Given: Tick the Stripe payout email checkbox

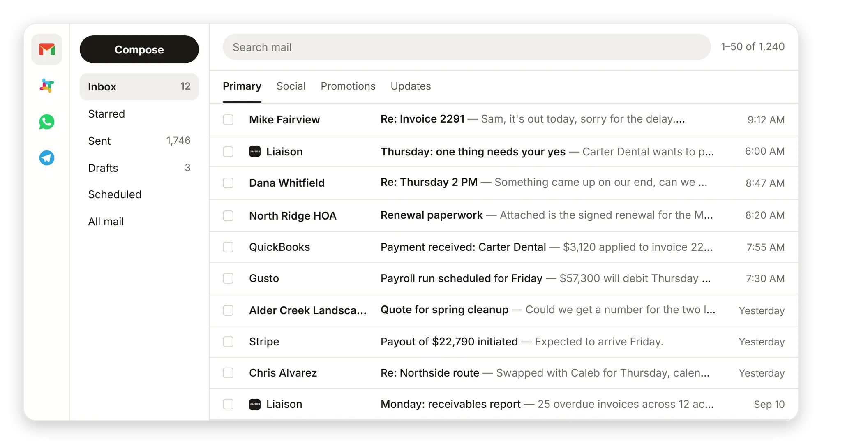Looking at the screenshot, I should [x=228, y=342].
